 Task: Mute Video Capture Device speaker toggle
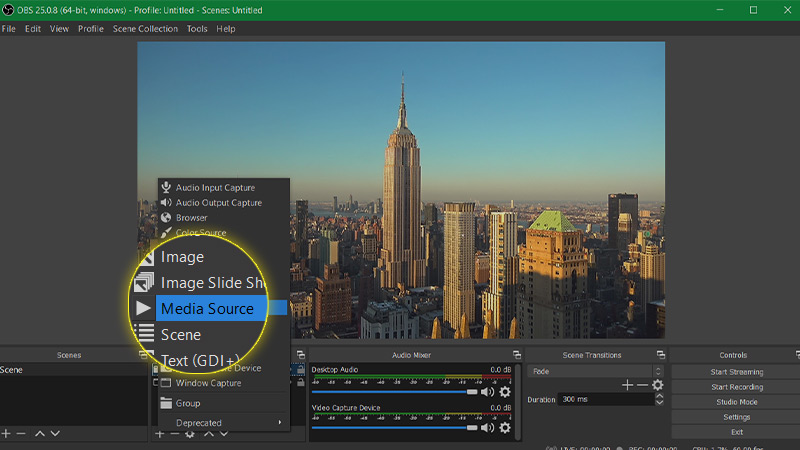tap(487, 428)
